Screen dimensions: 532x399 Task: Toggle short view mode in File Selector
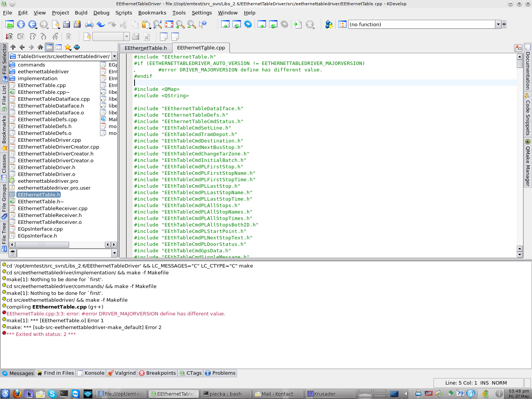[x=49, y=47]
